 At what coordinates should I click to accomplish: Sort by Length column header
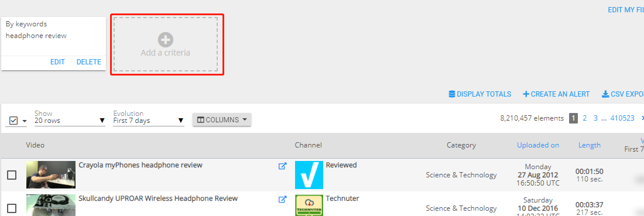coord(590,145)
